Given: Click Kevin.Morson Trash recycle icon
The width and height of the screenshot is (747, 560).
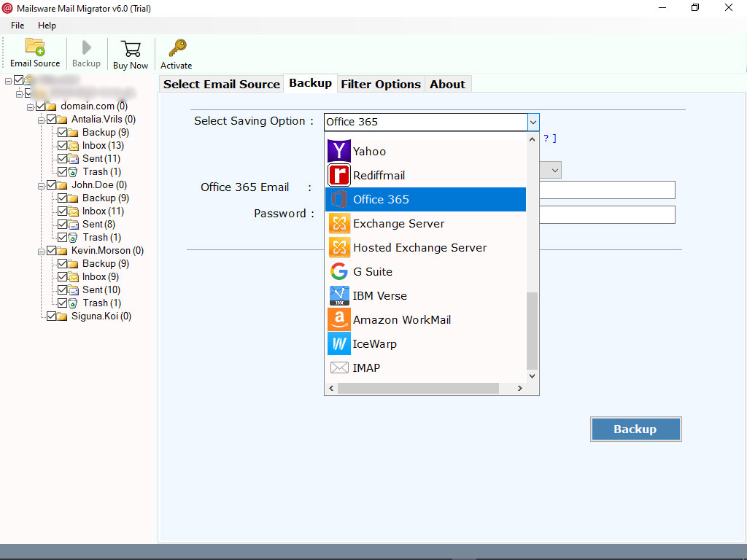Looking at the screenshot, I should [x=73, y=303].
